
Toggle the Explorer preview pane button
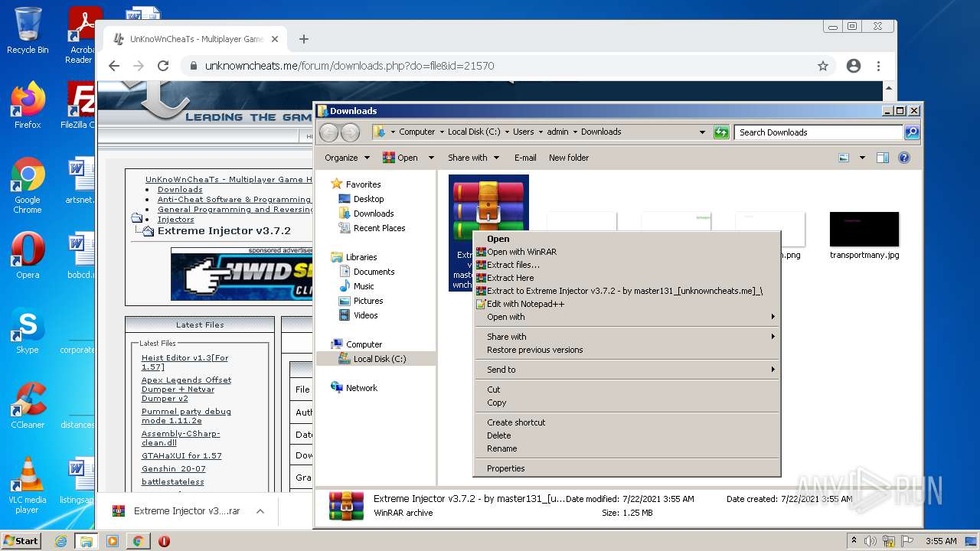[883, 158]
